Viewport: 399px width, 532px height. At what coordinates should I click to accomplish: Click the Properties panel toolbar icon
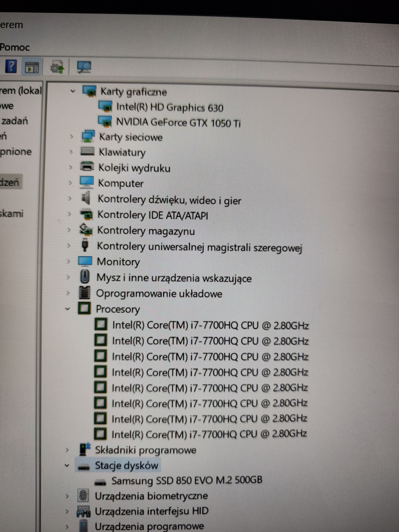coord(32,67)
